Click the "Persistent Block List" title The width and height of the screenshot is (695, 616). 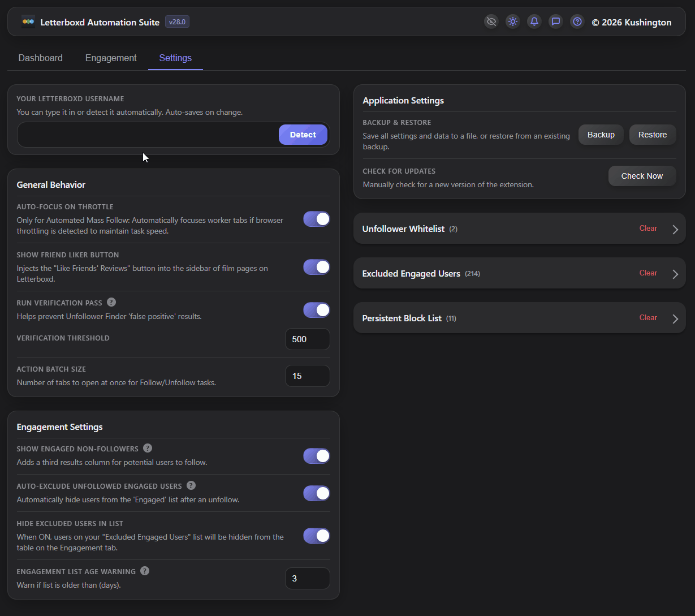(402, 318)
